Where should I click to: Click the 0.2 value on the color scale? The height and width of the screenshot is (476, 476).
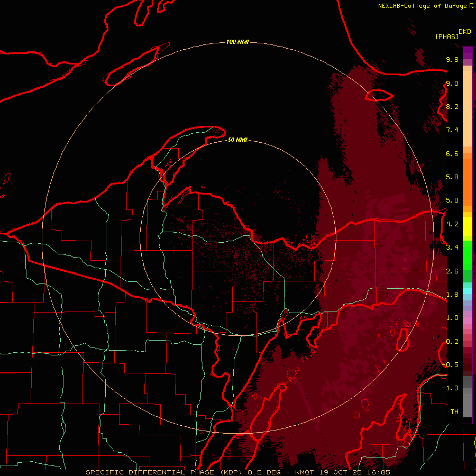click(x=452, y=342)
